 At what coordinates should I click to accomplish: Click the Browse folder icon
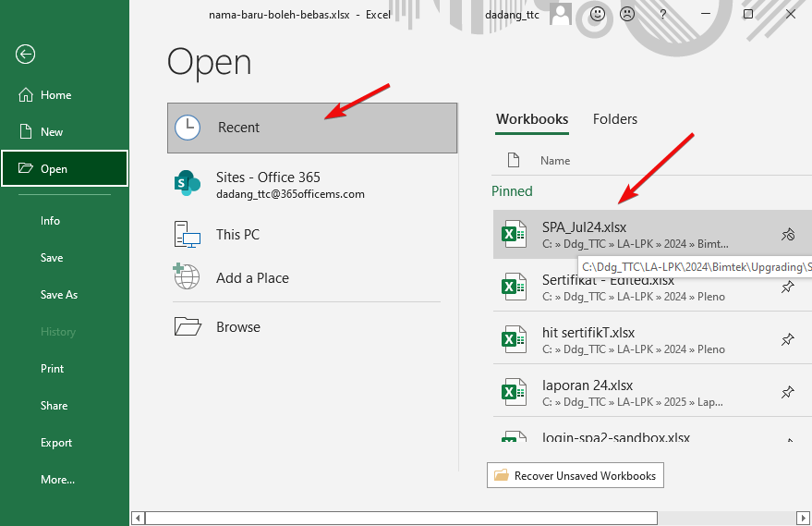188,327
